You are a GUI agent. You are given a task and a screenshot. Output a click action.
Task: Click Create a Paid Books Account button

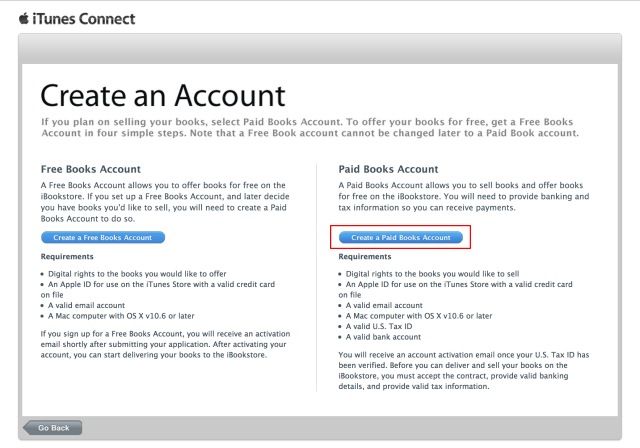(x=401, y=237)
